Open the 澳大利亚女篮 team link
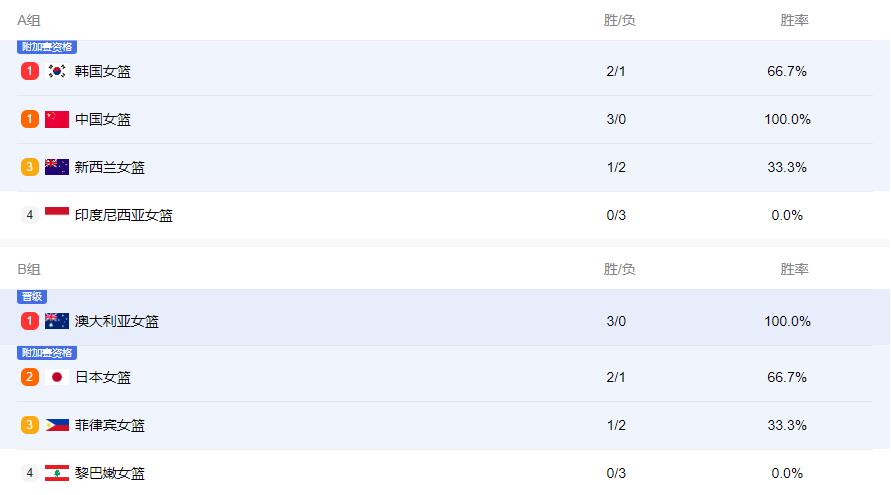Image resolution: width=891 pixels, height=495 pixels. coord(116,321)
